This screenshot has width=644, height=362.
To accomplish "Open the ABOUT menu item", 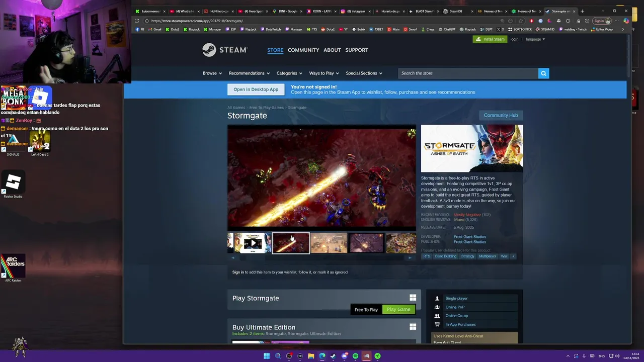I will (x=332, y=50).
